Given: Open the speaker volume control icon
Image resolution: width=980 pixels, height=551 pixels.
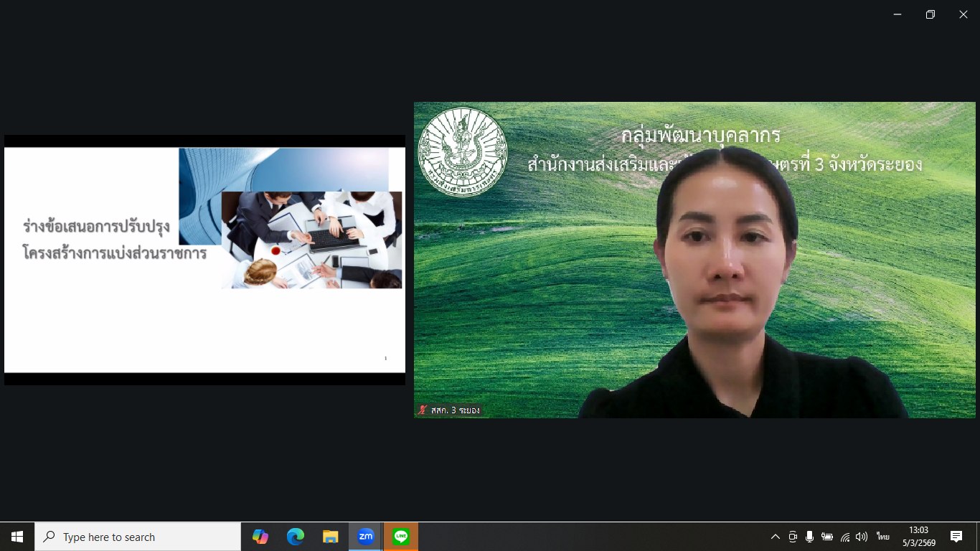Looking at the screenshot, I should (862, 537).
